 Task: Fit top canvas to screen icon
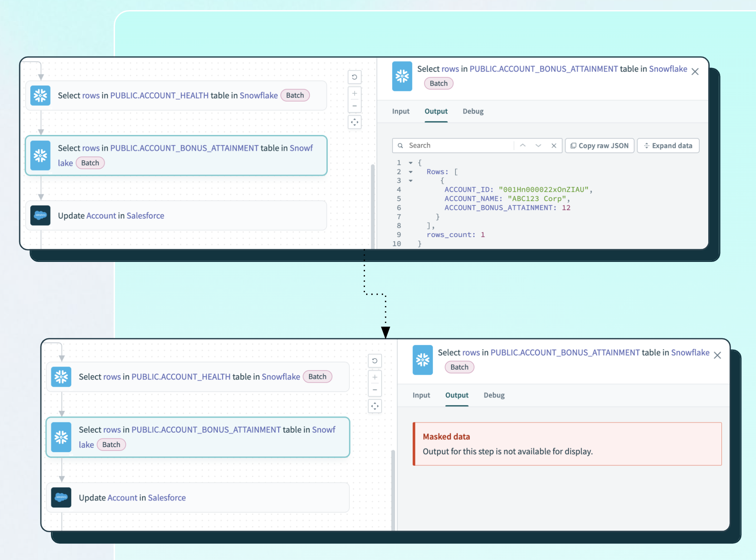354,122
